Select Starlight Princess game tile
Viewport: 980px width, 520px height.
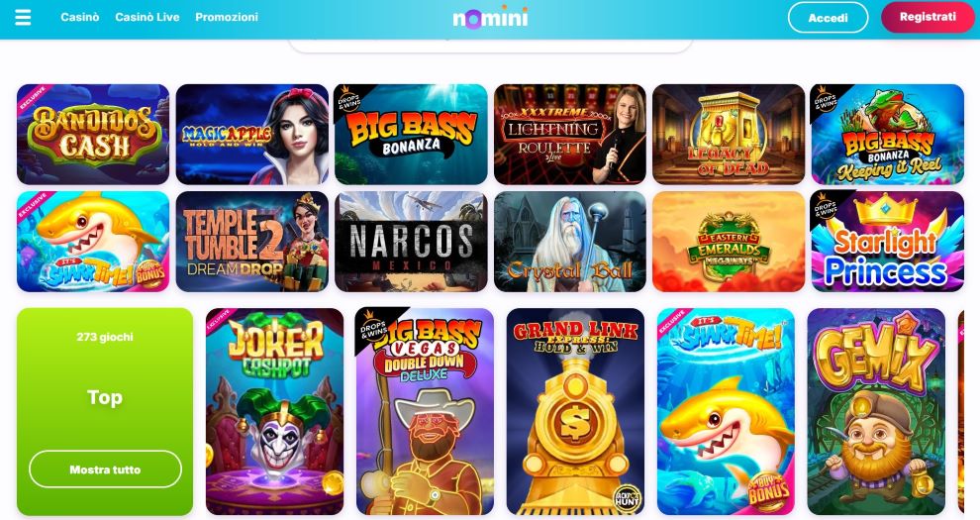[888, 242]
